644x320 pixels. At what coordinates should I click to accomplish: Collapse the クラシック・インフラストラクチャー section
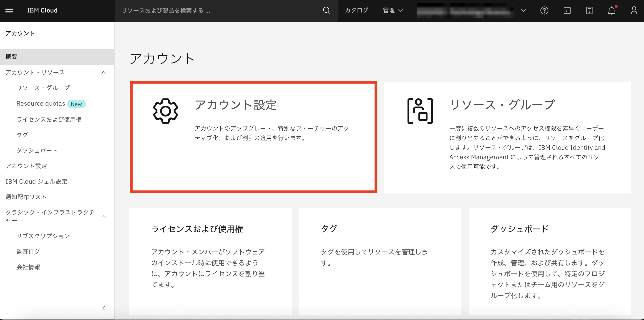104,216
